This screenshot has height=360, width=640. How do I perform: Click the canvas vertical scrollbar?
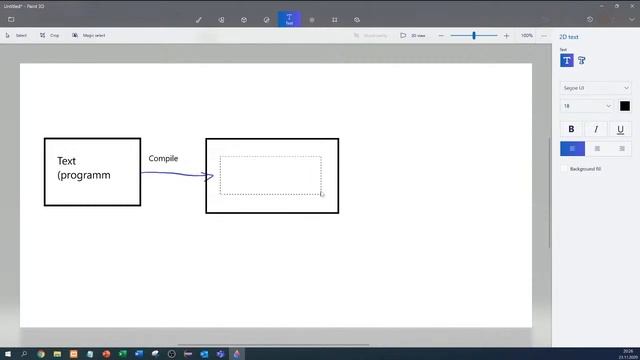pyautogui.click(x=549, y=193)
